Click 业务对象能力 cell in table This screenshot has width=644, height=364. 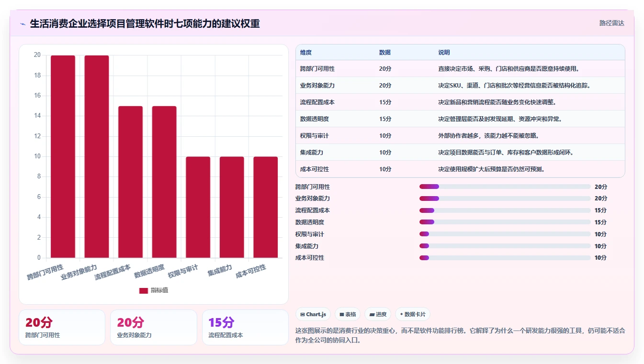(317, 86)
